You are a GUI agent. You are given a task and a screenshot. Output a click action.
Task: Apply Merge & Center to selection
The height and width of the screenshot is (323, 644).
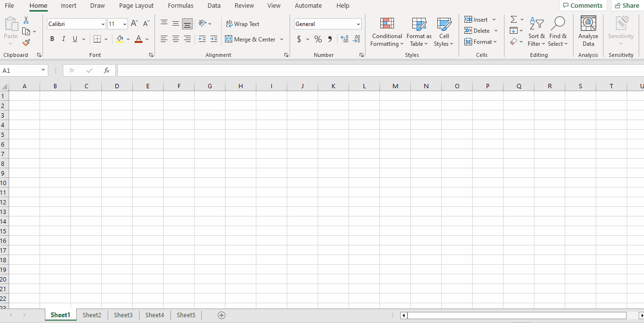(x=251, y=39)
